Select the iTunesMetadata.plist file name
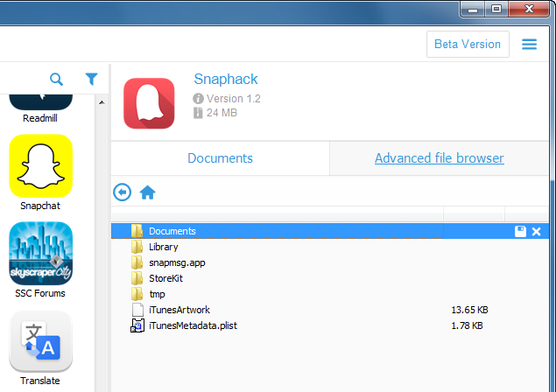This screenshot has height=392, width=556. click(193, 325)
